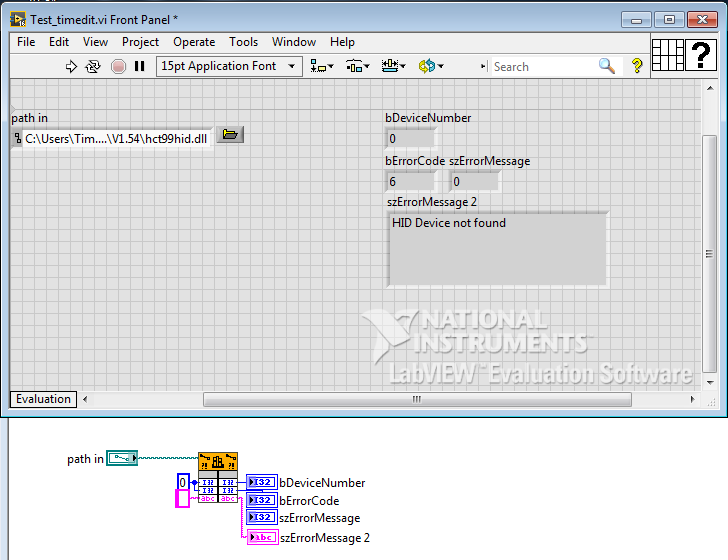Open the Resize Objects dropdown

pos(393,66)
